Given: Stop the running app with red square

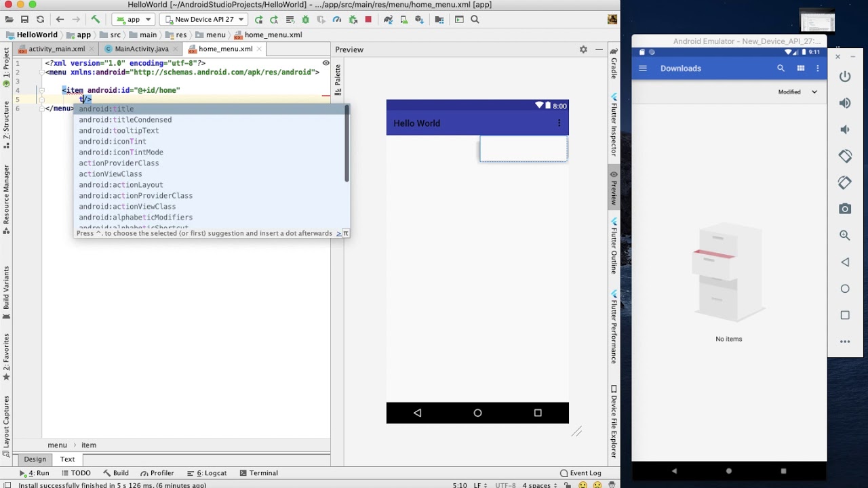Looking at the screenshot, I should point(368,20).
